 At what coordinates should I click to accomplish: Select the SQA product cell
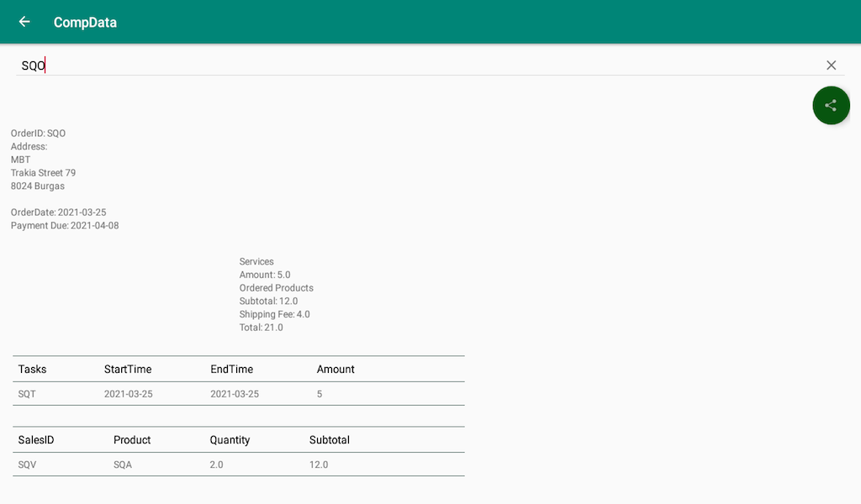click(x=123, y=465)
